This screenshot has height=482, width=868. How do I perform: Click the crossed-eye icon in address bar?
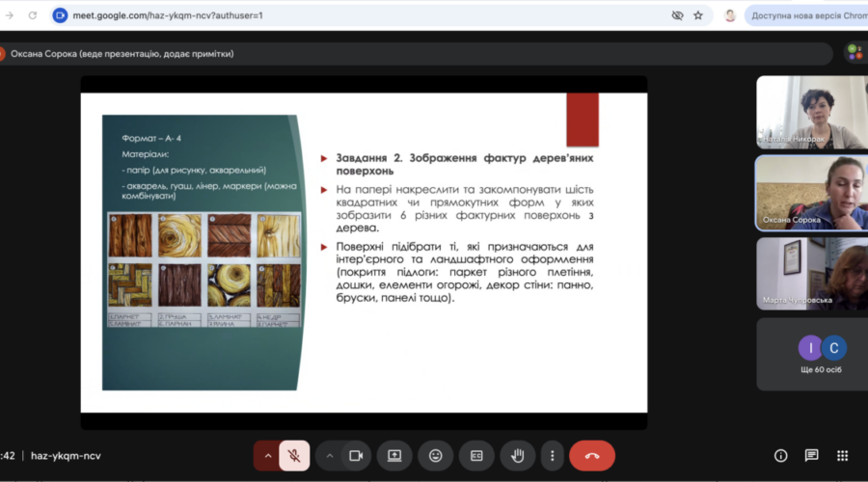677,15
